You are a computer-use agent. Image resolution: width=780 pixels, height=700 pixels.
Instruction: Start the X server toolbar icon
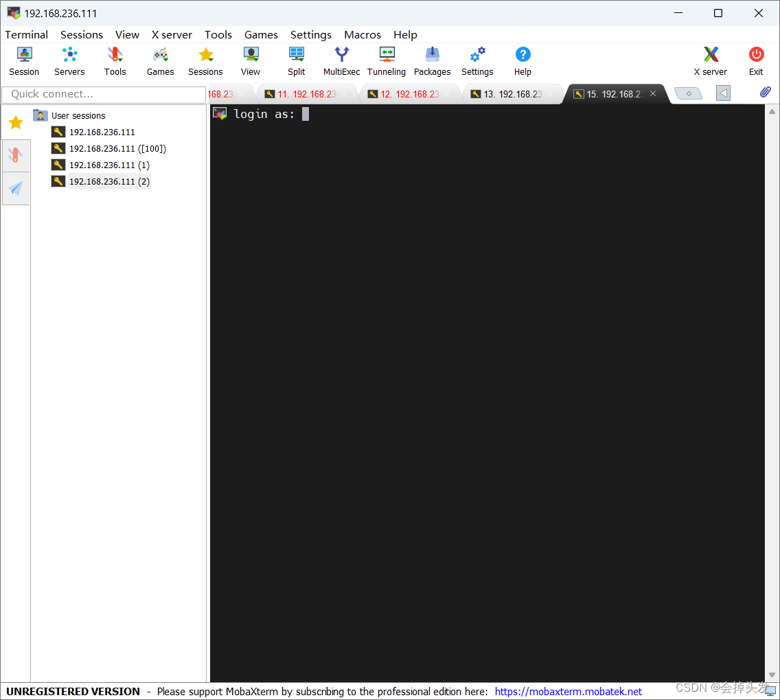point(710,60)
